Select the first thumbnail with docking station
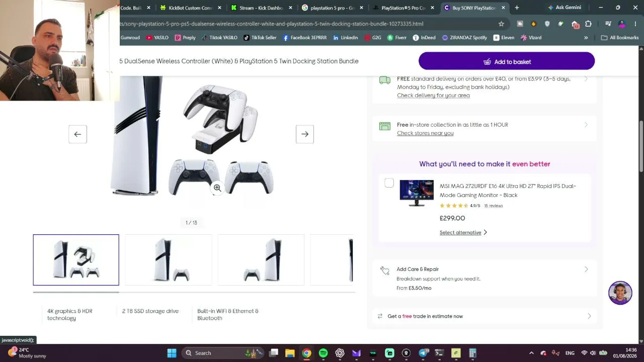The image size is (644, 362). click(76, 260)
